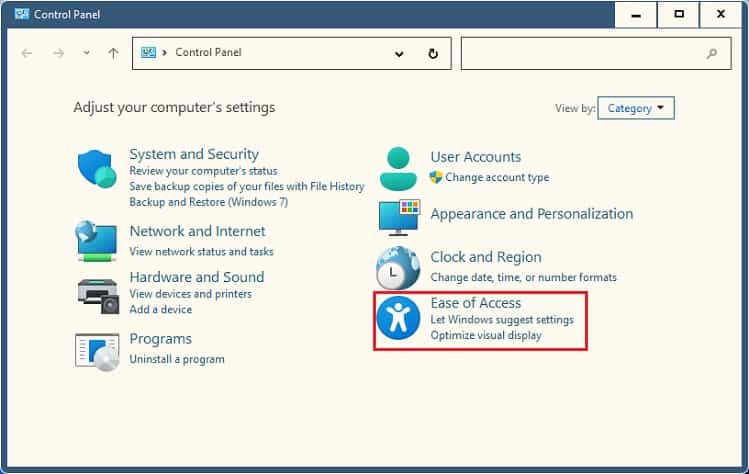Screen dimensions: 749x474
Task: Open the User Accounts person icon
Action: coord(398,169)
